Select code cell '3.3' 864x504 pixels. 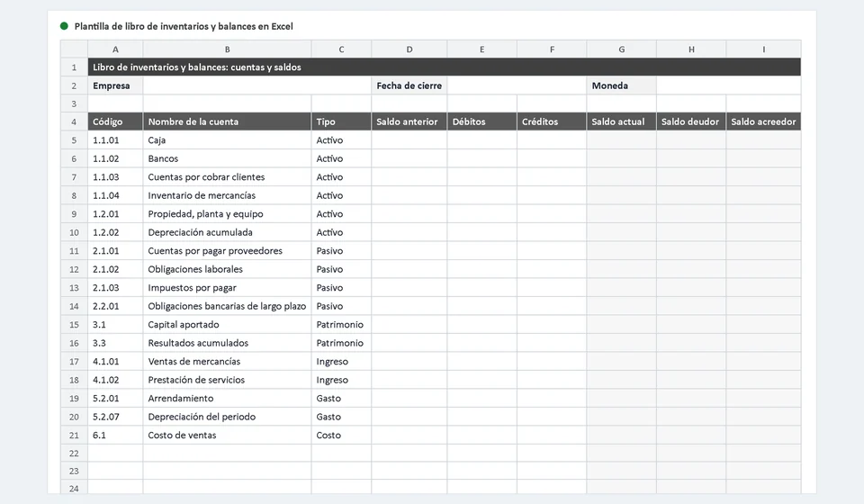[x=115, y=343]
